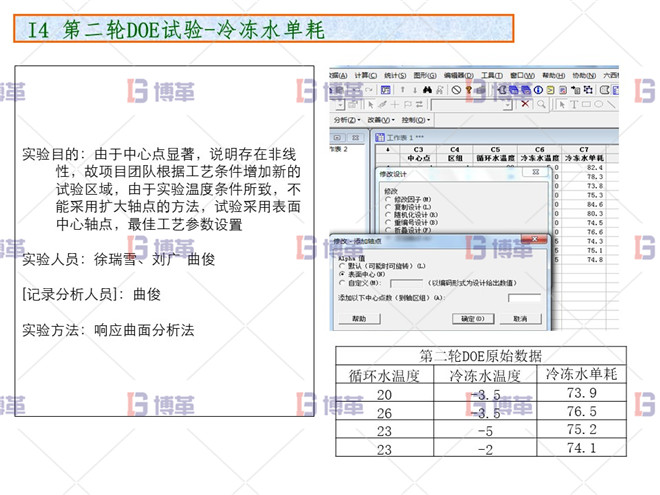Click the center points count input field

pyautogui.click(x=523, y=298)
